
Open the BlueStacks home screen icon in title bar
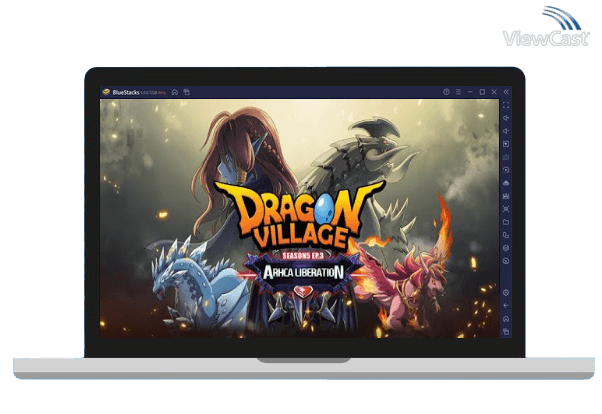tap(175, 92)
